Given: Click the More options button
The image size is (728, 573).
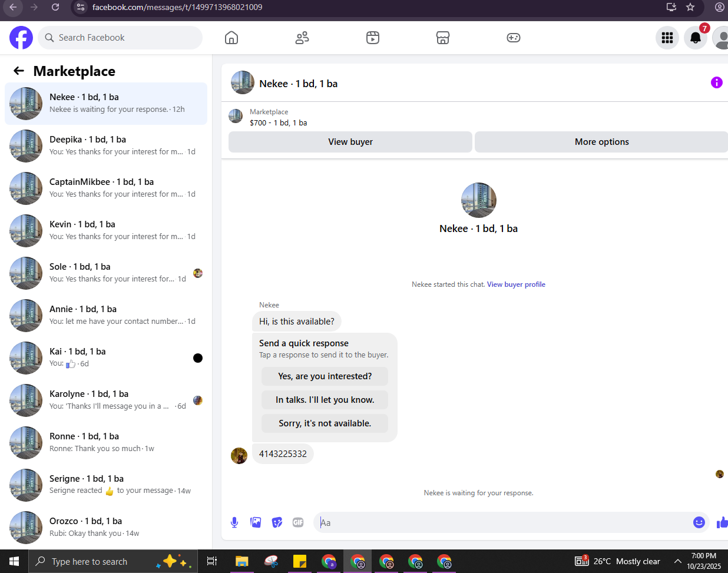Looking at the screenshot, I should (601, 142).
